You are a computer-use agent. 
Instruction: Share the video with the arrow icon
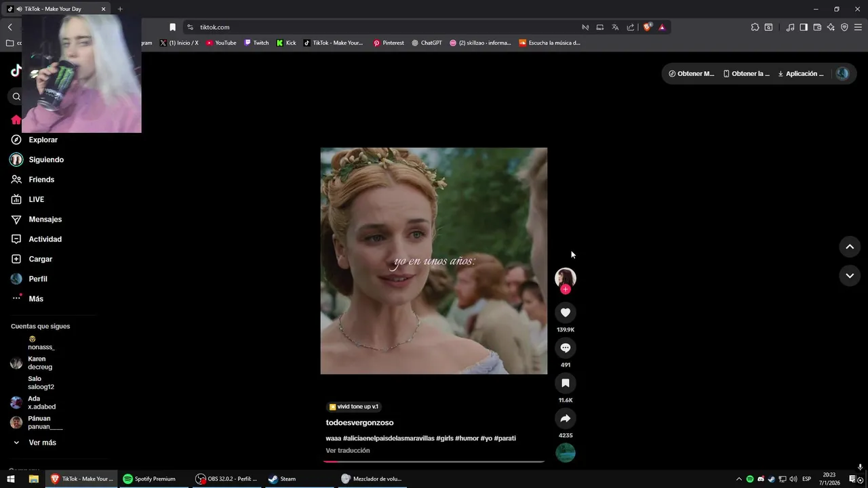(x=566, y=418)
